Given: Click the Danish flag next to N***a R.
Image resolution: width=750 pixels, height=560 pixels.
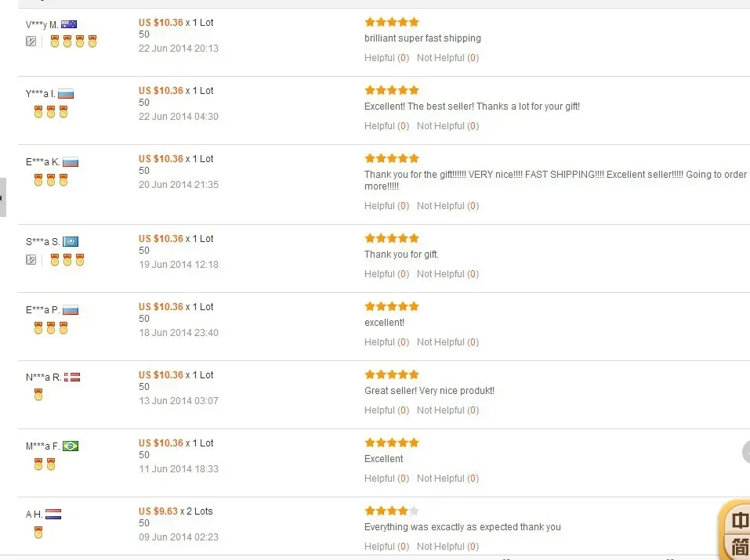Looking at the screenshot, I should click(x=72, y=378).
